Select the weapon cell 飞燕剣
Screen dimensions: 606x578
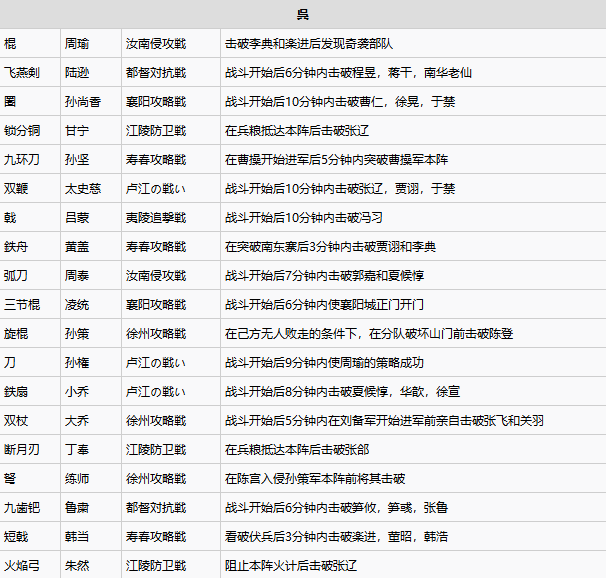[22, 73]
